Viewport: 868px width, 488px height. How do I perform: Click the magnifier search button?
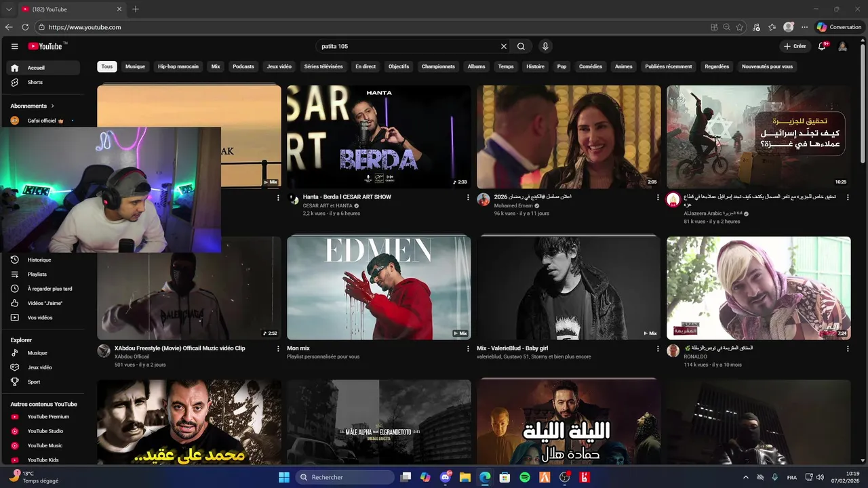click(521, 46)
